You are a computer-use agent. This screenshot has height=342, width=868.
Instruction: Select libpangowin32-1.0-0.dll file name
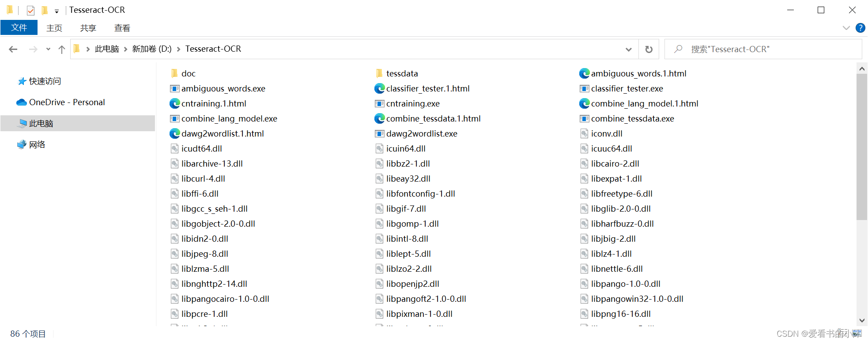click(637, 299)
